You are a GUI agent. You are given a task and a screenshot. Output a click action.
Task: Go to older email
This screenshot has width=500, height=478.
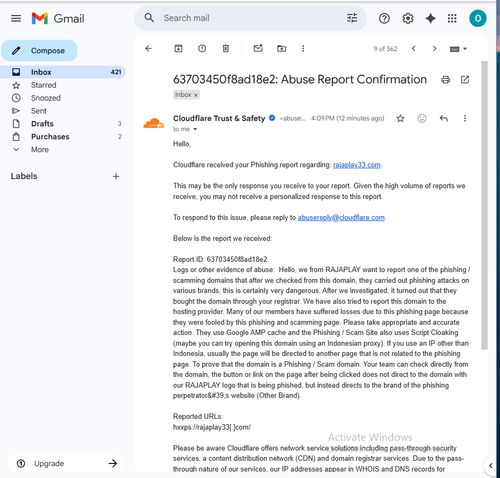[434, 49]
